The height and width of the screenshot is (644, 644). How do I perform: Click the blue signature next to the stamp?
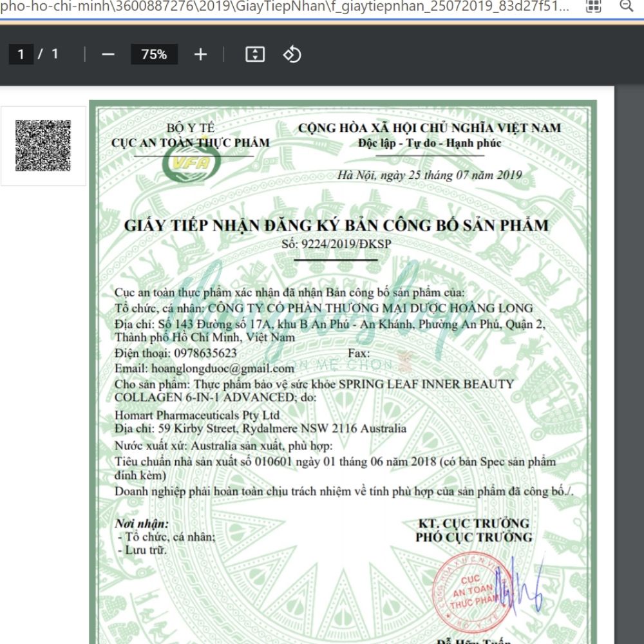coord(518,583)
